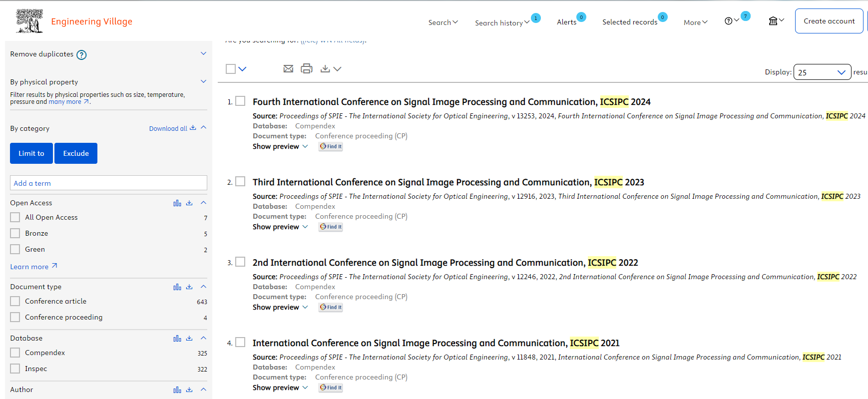The width and height of the screenshot is (868, 399).
Task: Collapse the By category section
Action: pyautogui.click(x=203, y=127)
